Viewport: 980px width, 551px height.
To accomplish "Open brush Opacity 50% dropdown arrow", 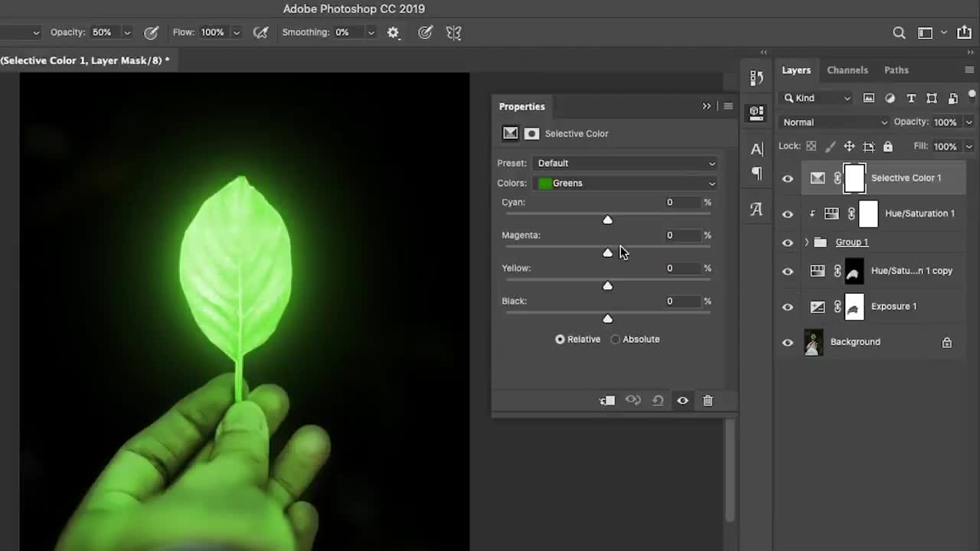I will click(x=127, y=32).
